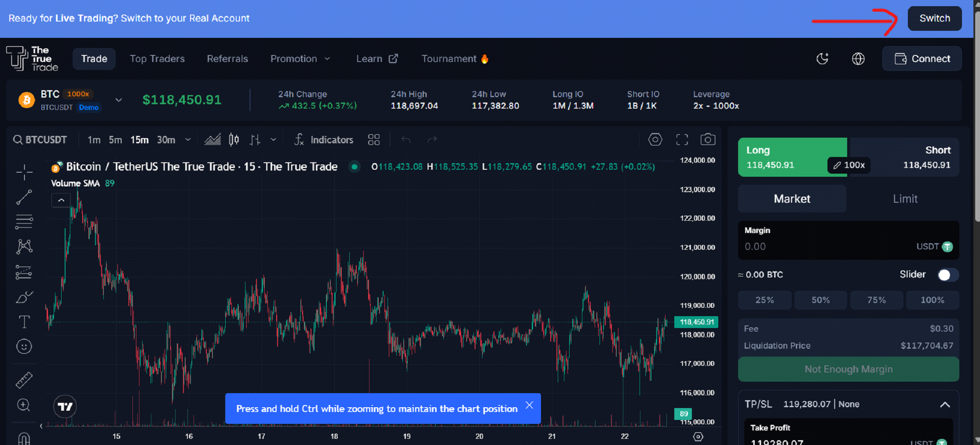The image size is (980, 445).
Task: Take a chart snapshot with camera icon
Action: pos(708,139)
